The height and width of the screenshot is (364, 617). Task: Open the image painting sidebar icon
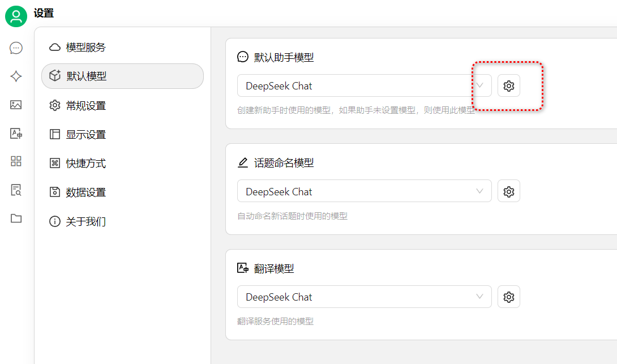pos(16,105)
